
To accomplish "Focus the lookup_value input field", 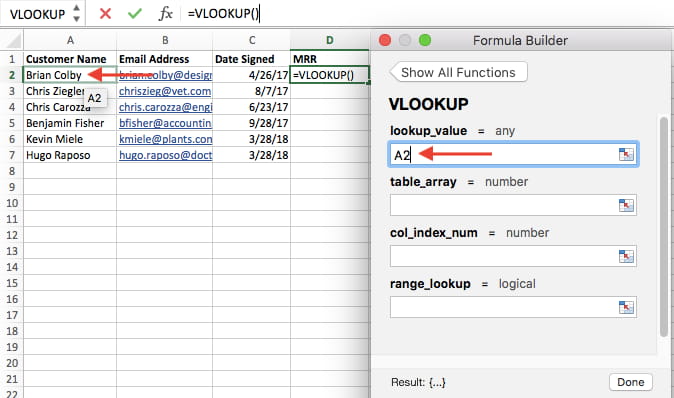I will tap(513, 154).
